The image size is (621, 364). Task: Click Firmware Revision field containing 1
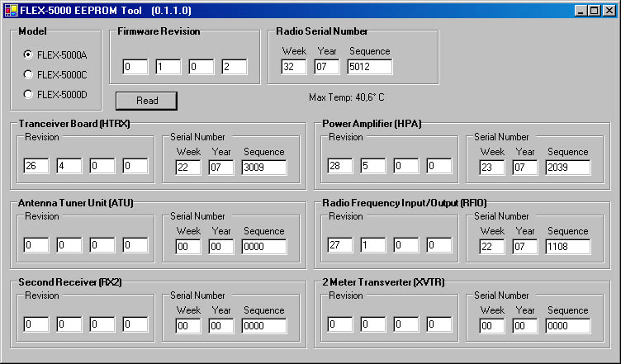point(168,67)
